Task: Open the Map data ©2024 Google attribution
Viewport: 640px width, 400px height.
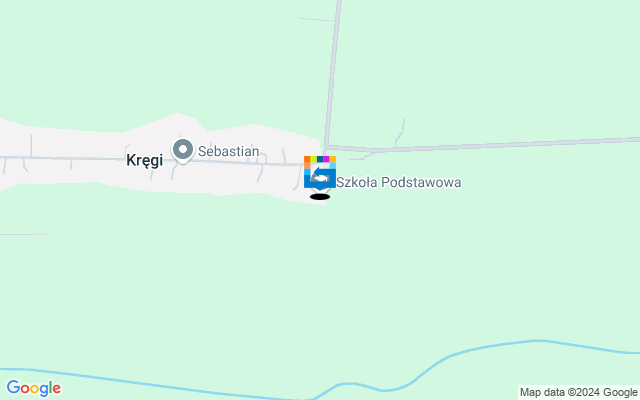Action: click(578, 393)
